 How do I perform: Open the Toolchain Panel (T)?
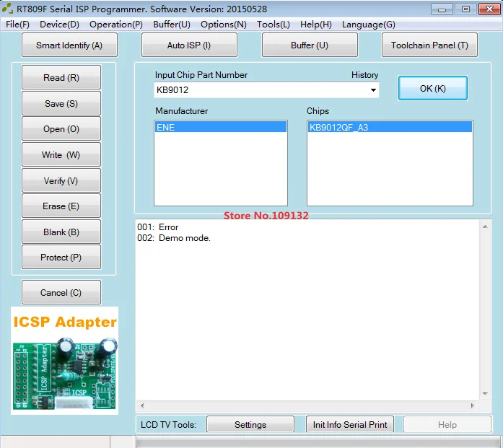429,45
